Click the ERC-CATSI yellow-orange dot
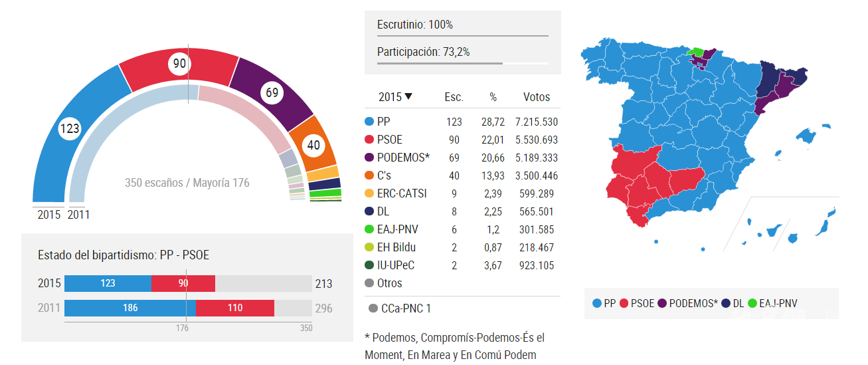868x365 pixels. (369, 193)
